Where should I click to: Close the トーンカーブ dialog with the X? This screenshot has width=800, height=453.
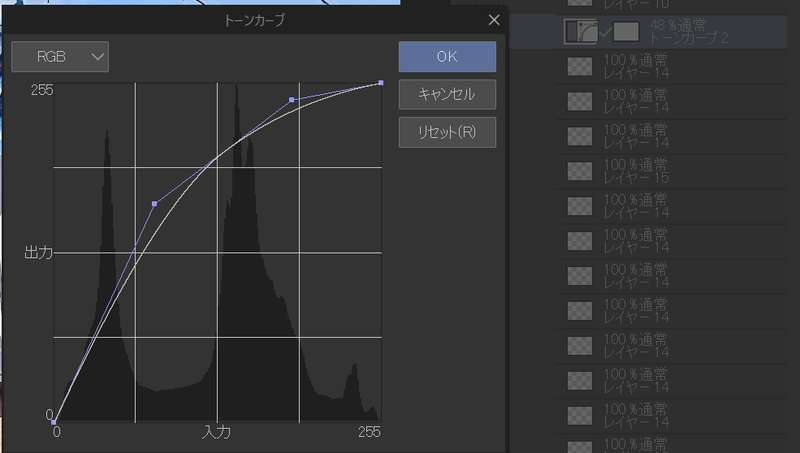(494, 20)
